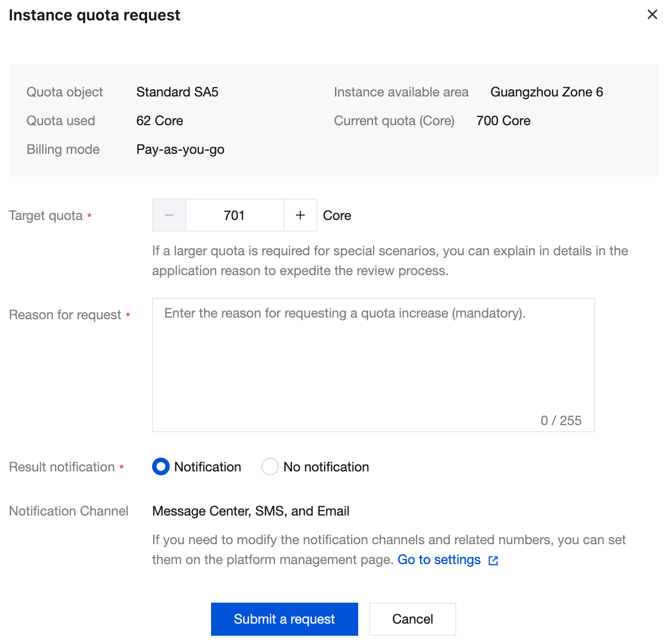This screenshot has width=669, height=644.
Task: Select the Notification radio option
Action: tap(161, 467)
